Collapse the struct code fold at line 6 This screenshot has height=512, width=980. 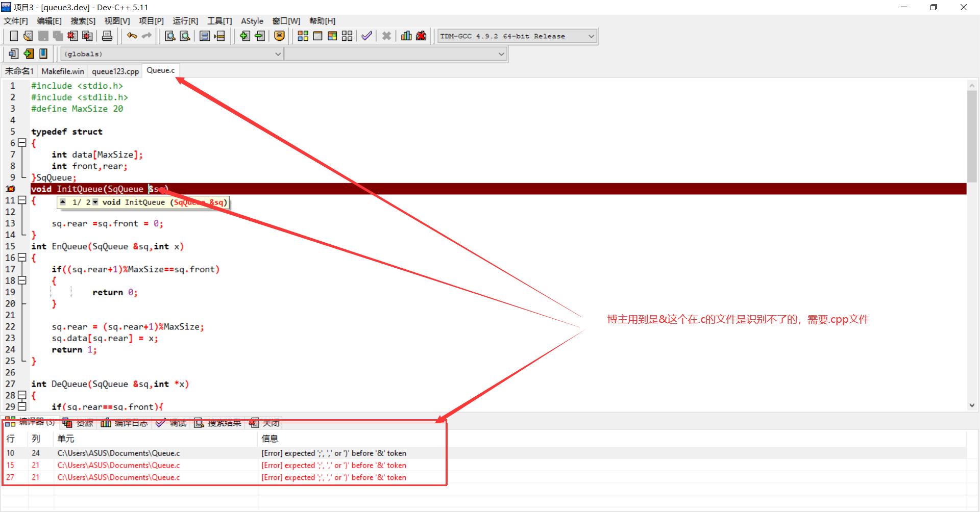point(22,143)
